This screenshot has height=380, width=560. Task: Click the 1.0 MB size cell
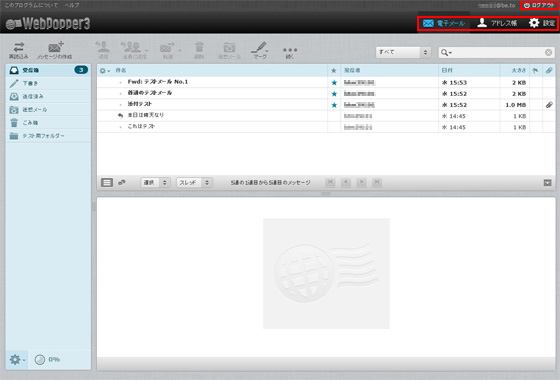coord(515,105)
